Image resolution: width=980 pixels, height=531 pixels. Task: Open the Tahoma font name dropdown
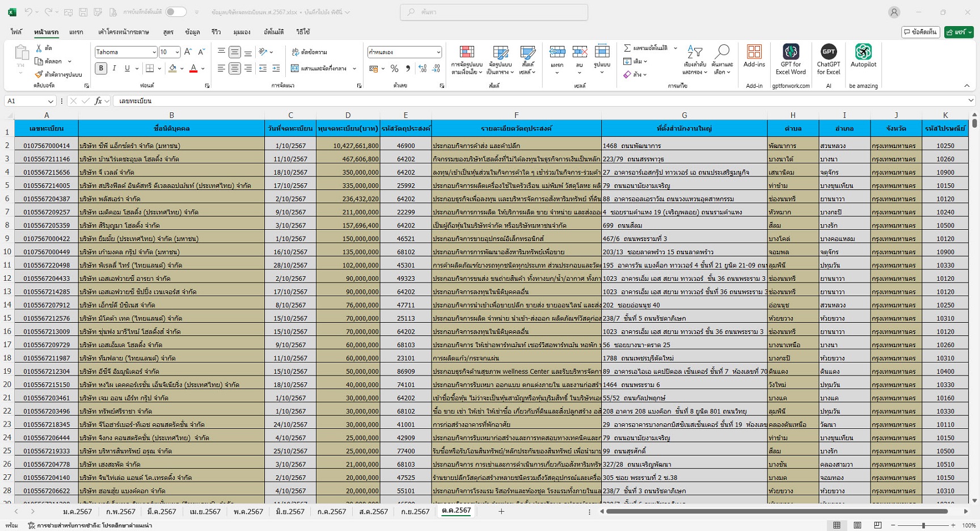pos(154,52)
